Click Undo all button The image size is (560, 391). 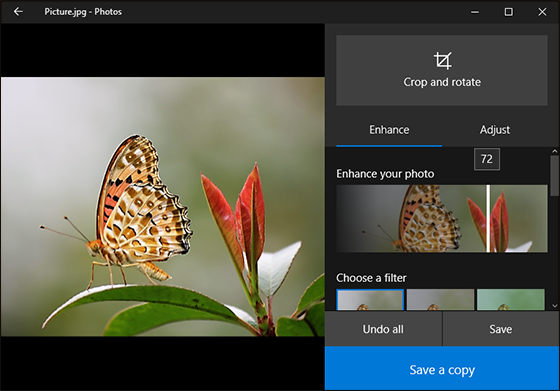(x=383, y=329)
